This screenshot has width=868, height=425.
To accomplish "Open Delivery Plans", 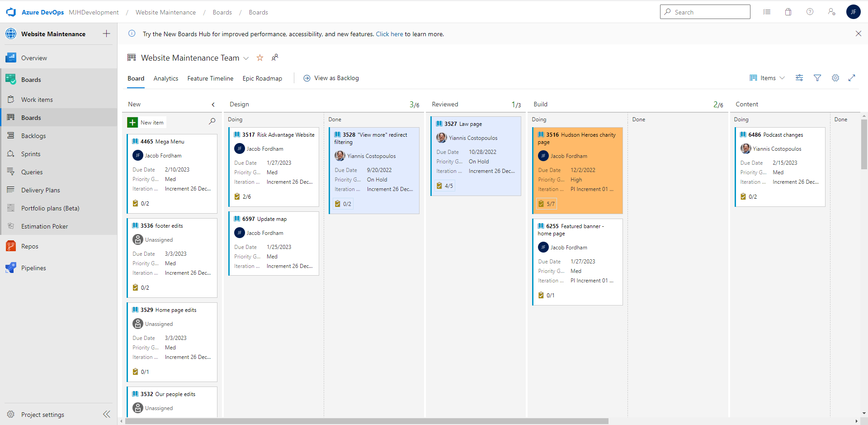I will 40,190.
